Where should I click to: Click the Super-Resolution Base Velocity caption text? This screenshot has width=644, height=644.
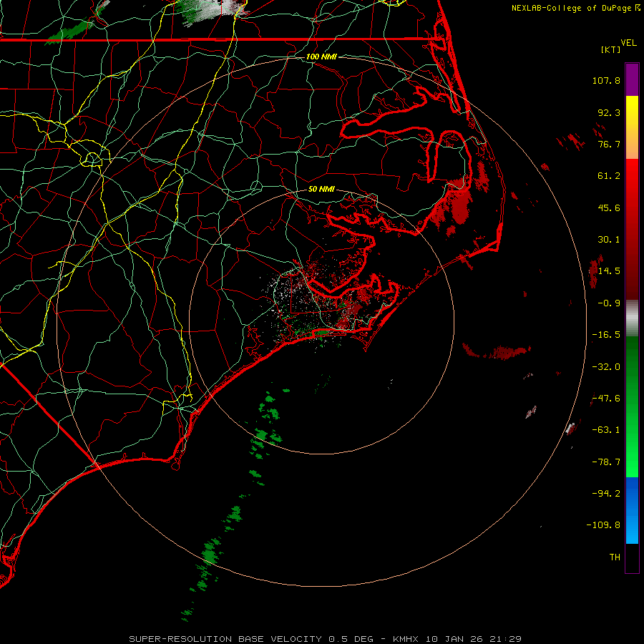(x=326, y=639)
